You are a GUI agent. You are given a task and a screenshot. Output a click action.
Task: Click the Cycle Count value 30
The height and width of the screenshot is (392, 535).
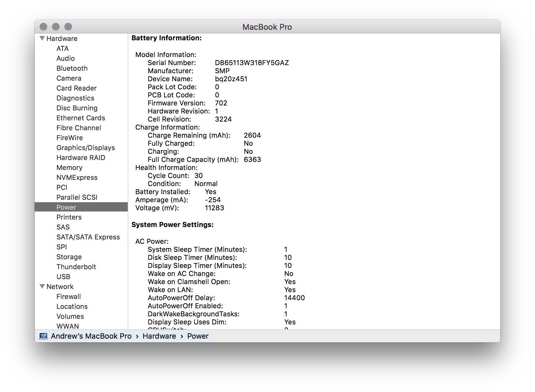click(x=199, y=176)
